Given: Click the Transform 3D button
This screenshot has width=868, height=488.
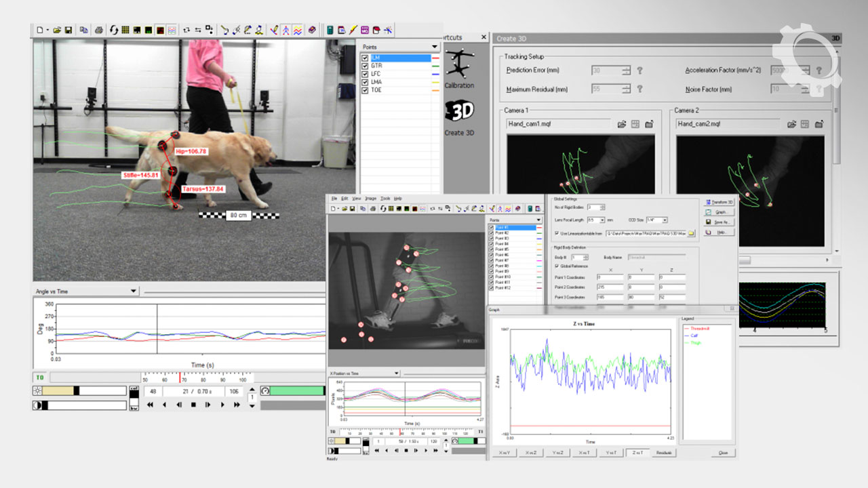Looking at the screenshot, I should point(719,202).
